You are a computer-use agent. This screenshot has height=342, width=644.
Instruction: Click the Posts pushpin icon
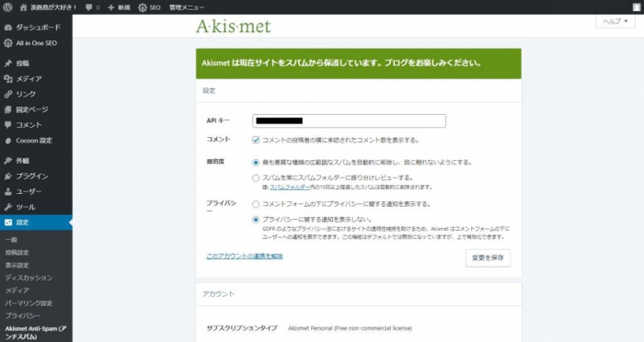(x=7, y=63)
